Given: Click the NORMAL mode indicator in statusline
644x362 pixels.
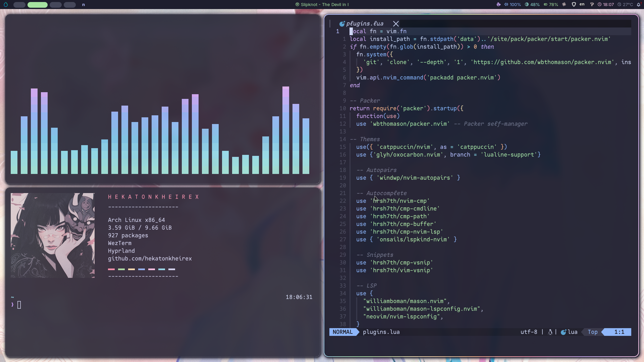Looking at the screenshot, I should pos(342,332).
